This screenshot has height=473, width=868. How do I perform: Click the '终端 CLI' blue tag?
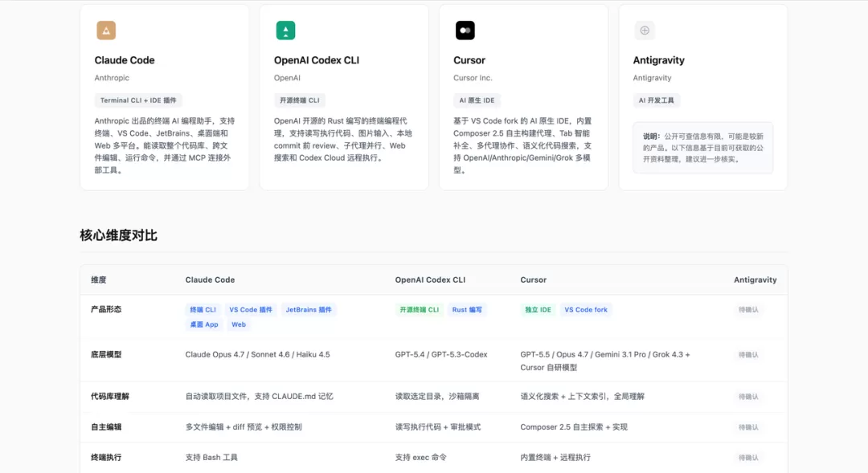click(203, 310)
